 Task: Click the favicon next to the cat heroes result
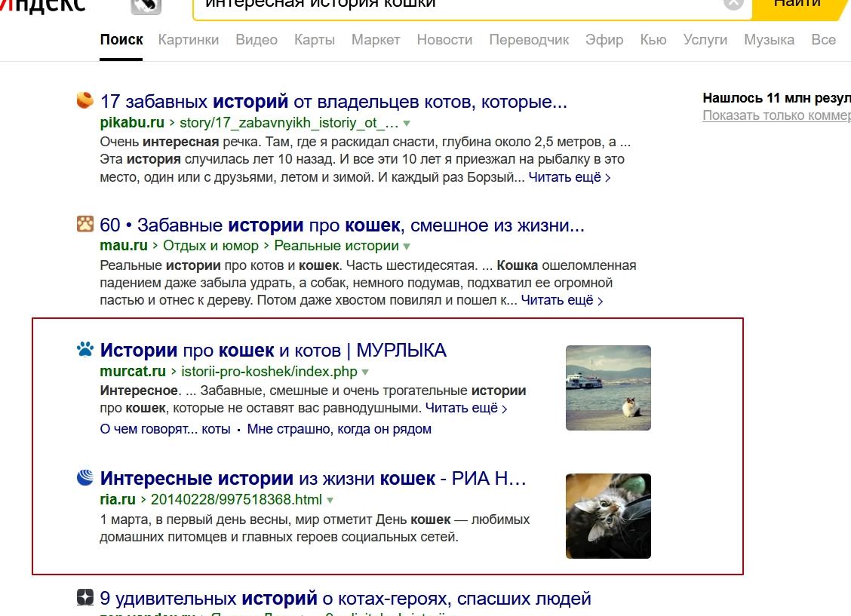[x=85, y=597]
